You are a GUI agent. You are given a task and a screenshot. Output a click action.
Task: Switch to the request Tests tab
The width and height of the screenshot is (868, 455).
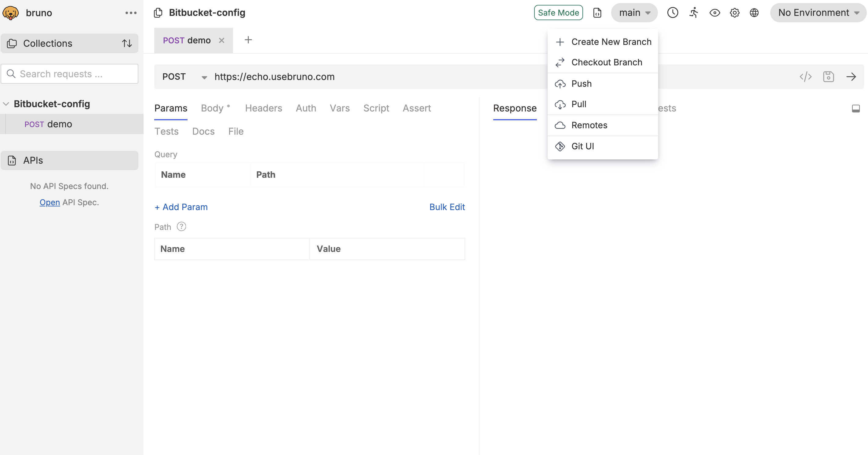click(166, 131)
